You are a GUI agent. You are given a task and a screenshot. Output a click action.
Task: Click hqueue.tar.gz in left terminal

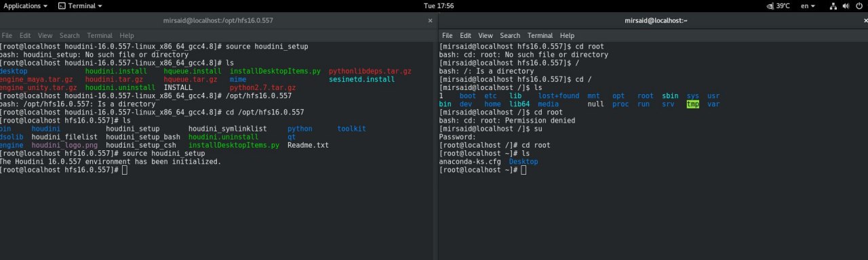[x=191, y=79]
